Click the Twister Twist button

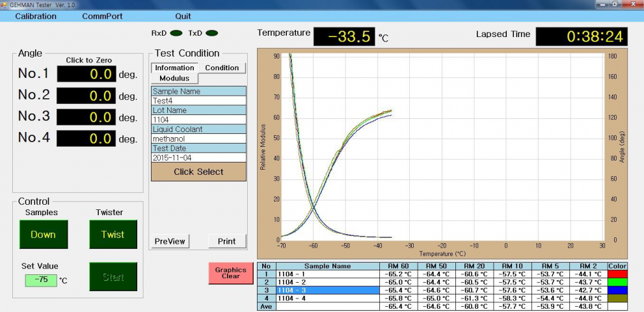pos(113,235)
